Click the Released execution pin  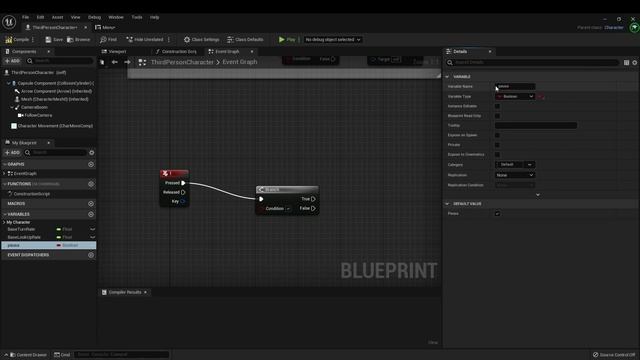pyautogui.click(x=183, y=192)
